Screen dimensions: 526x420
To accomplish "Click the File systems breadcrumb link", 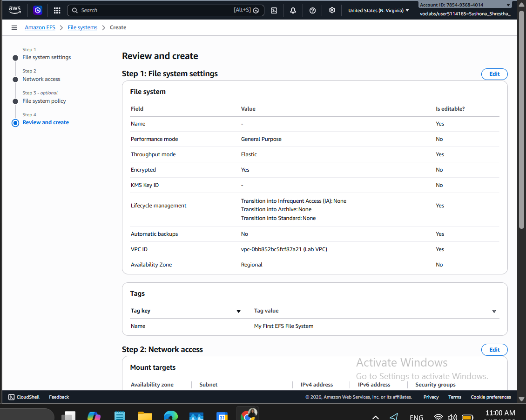I will click(x=82, y=27).
